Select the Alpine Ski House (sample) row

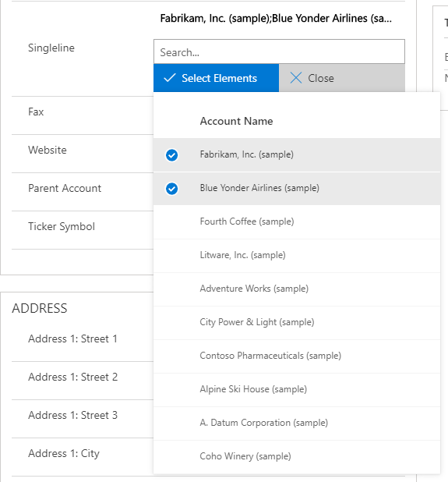click(297, 389)
